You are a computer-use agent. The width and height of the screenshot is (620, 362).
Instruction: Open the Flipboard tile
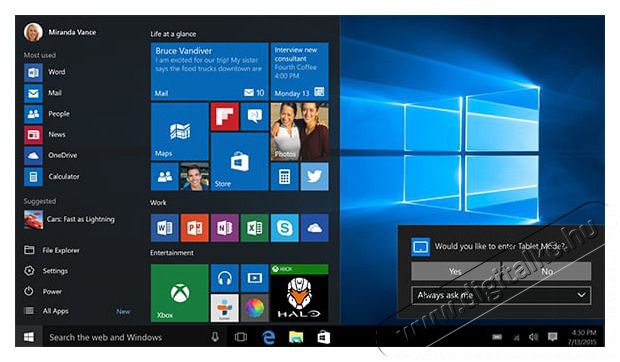(225, 116)
